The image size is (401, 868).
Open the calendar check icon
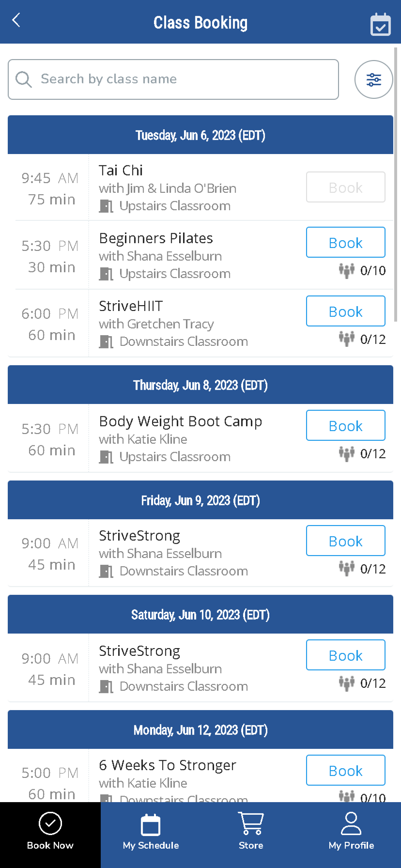(x=380, y=24)
